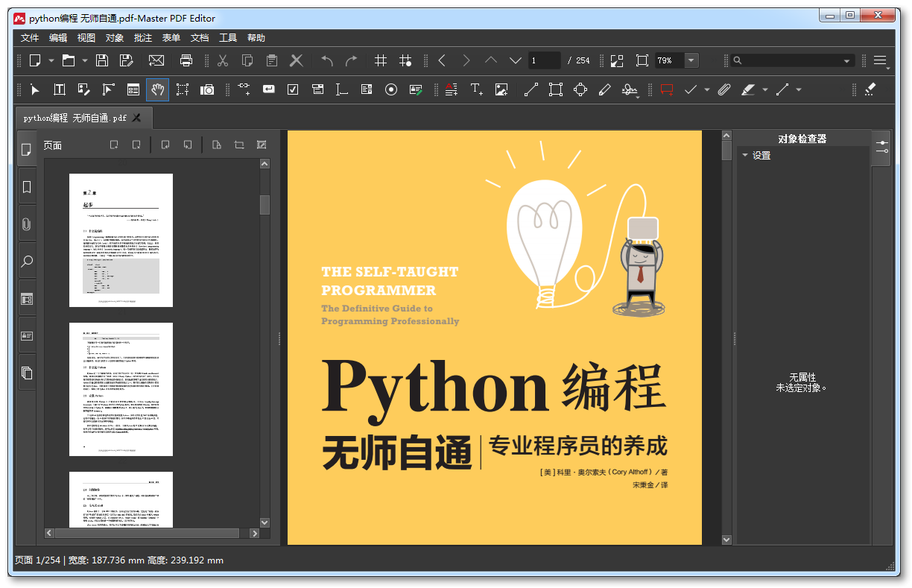Viewport: 912px width, 588px height.
Task: Open the 批注 menu
Action: point(143,38)
